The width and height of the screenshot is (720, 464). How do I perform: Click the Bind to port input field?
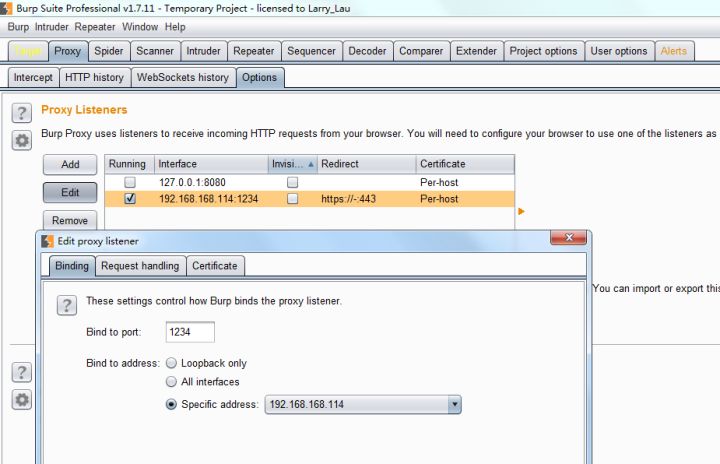click(x=190, y=332)
